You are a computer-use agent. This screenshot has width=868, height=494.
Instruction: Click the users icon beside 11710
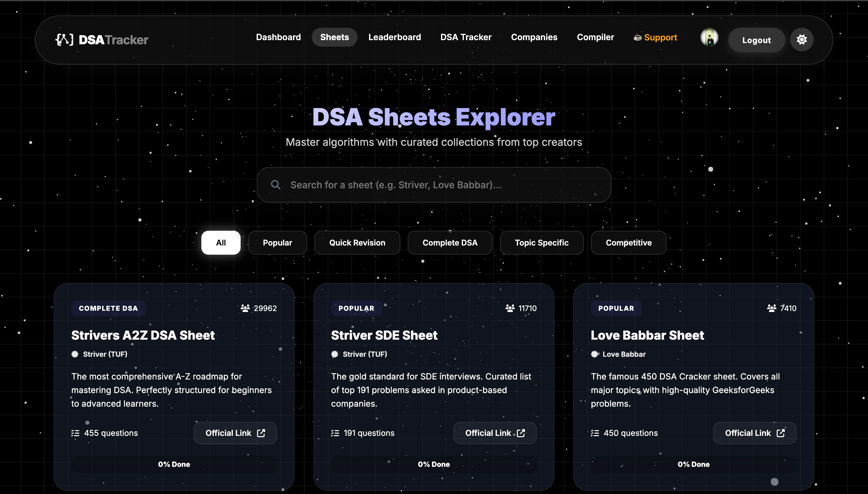[510, 308]
